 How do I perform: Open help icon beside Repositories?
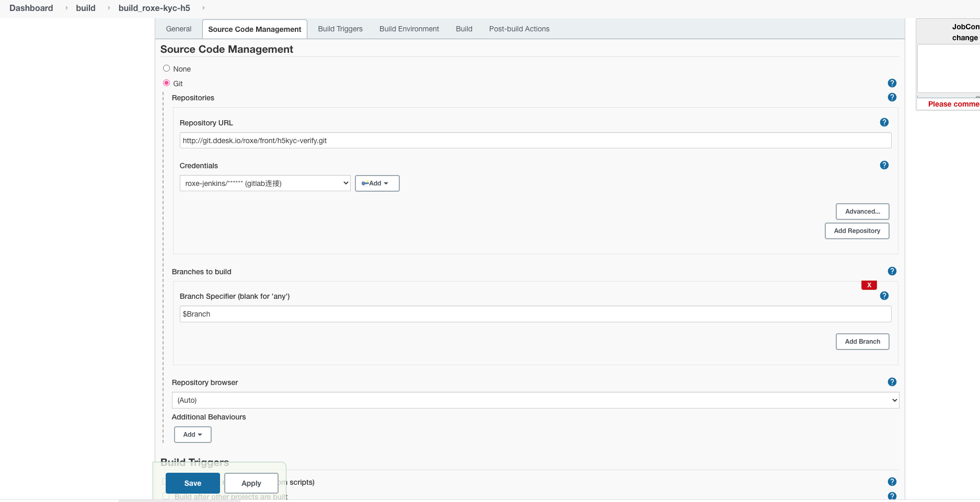point(892,97)
